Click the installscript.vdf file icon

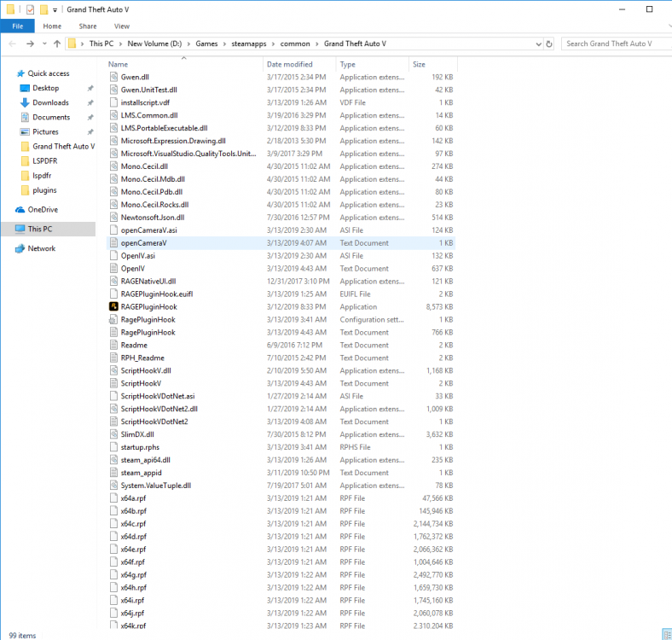113,102
